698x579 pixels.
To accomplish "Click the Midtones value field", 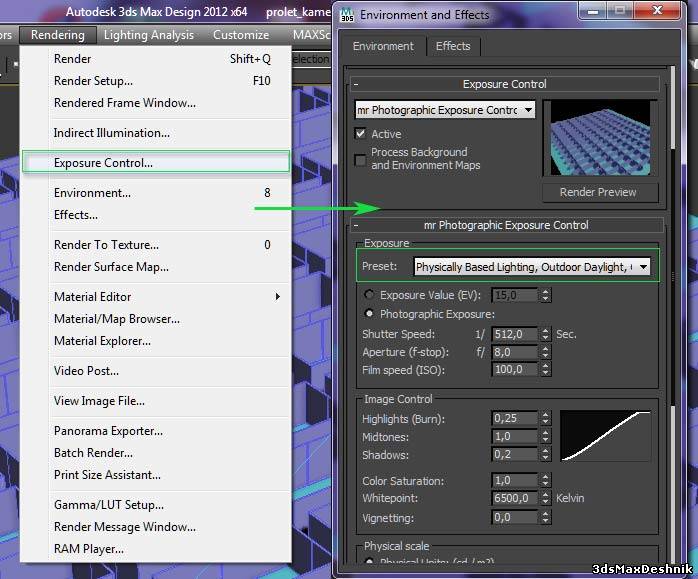I will pyautogui.click(x=515, y=437).
